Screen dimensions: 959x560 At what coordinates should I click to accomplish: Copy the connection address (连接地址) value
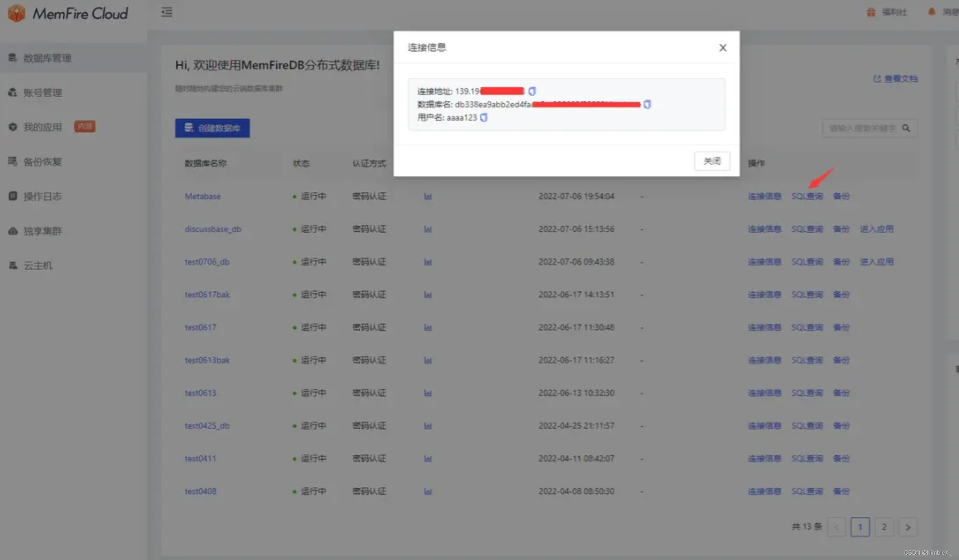point(532,91)
